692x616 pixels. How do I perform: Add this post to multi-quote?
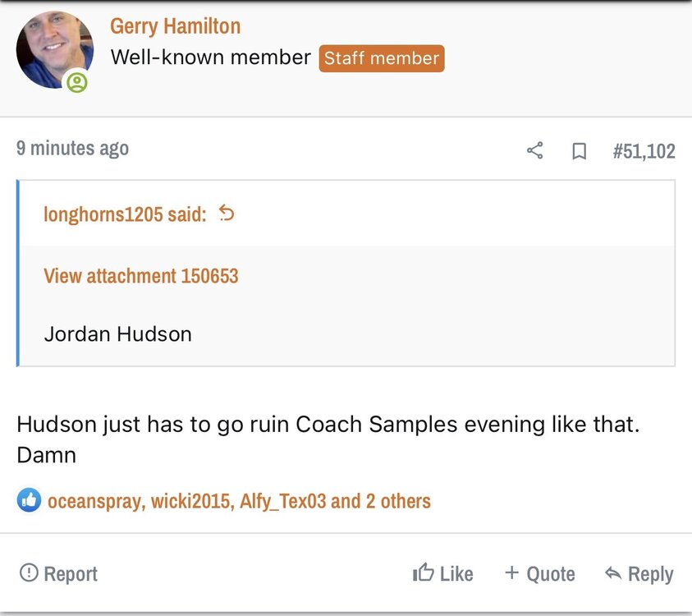[x=539, y=573]
